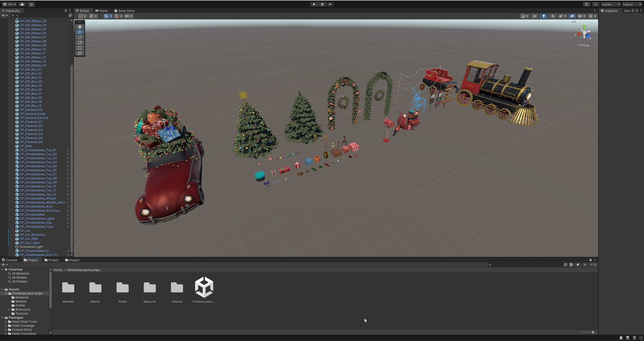
Task: Select the Rotate tool
Action: (x=80, y=37)
